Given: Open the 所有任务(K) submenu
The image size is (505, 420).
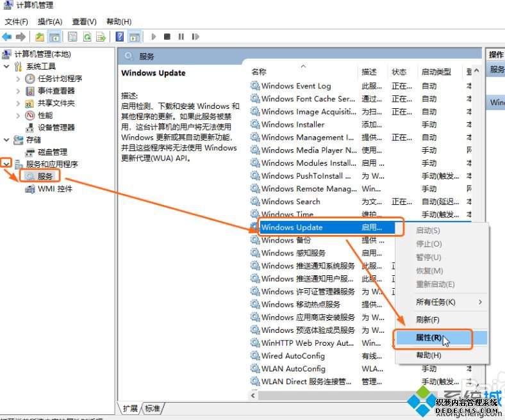Looking at the screenshot, I should pos(436,302).
